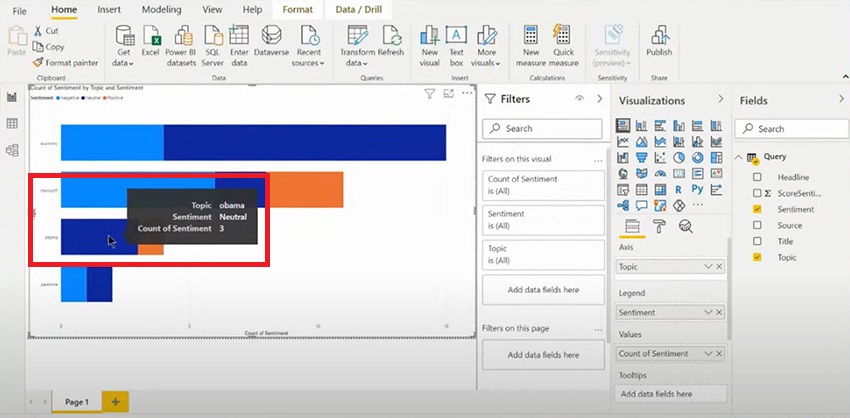Open Power BI datasets
The width and height of the screenshot is (850, 418).
(x=181, y=46)
